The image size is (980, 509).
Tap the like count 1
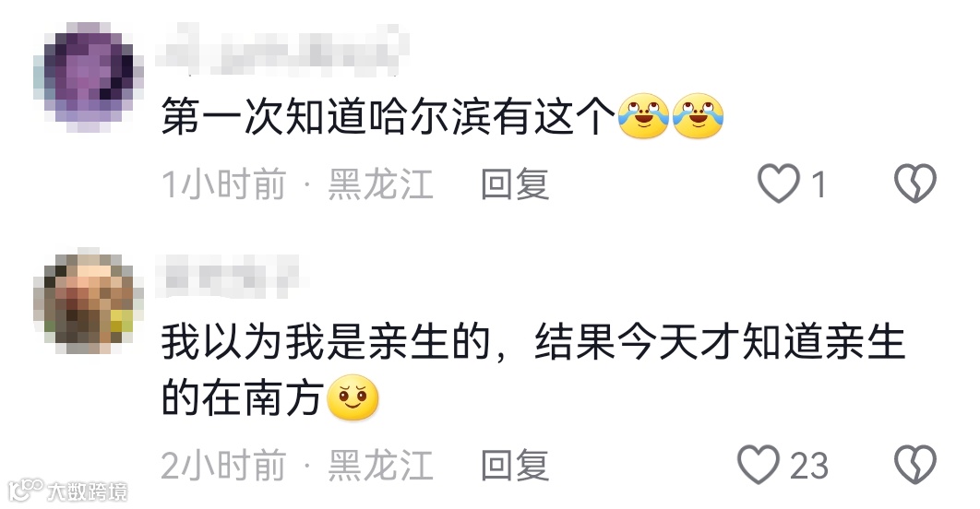pos(819,184)
